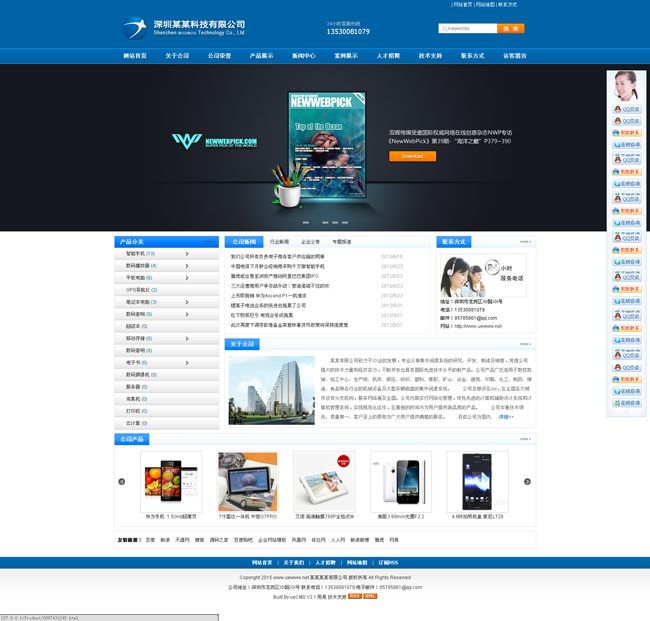Open 订阅RSS link in footer bar
The height and width of the screenshot is (621, 650).
[388, 563]
